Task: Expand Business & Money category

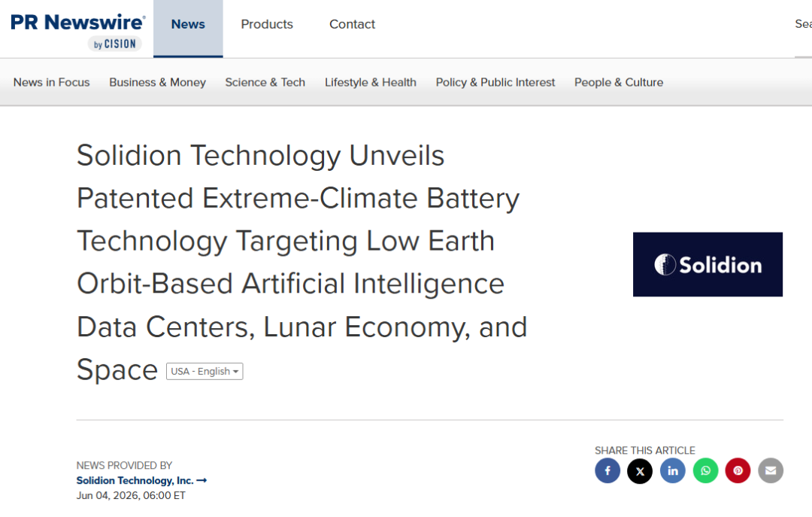Action: point(157,83)
